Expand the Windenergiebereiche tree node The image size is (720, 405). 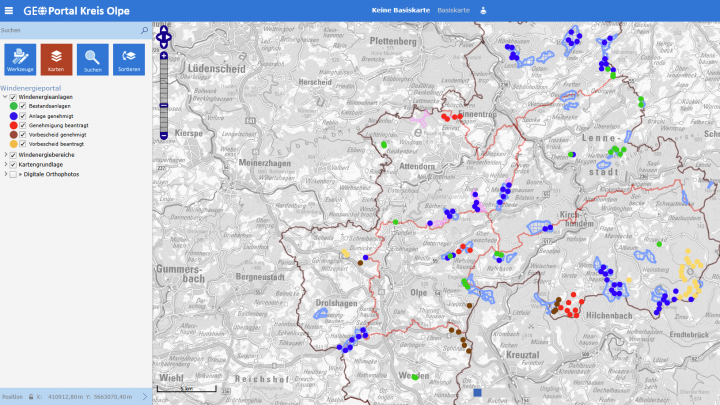click(5, 155)
